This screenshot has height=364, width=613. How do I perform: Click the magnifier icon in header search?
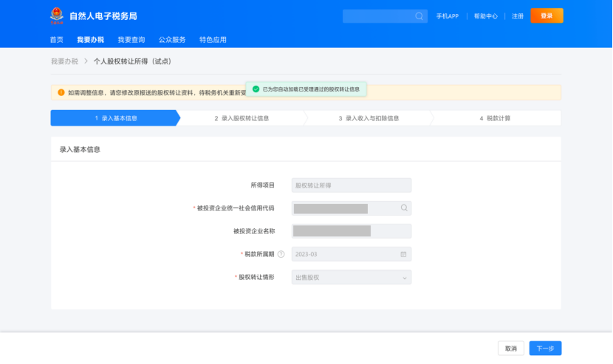419,16
